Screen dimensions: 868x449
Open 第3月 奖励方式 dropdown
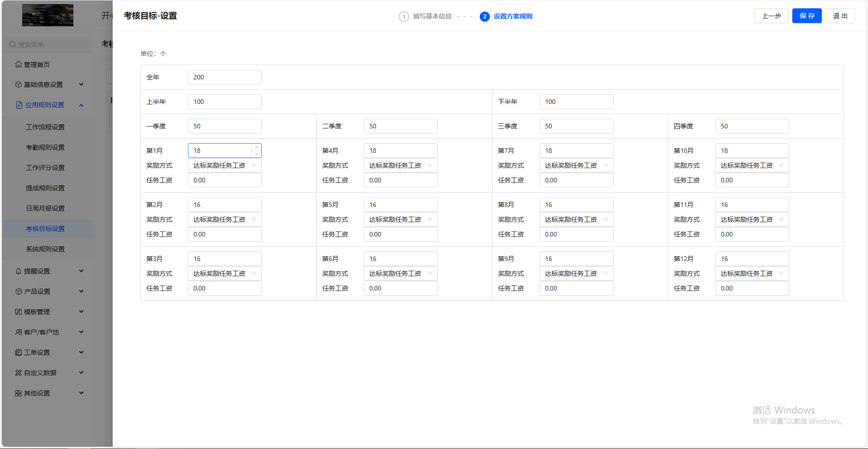pos(225,273)
